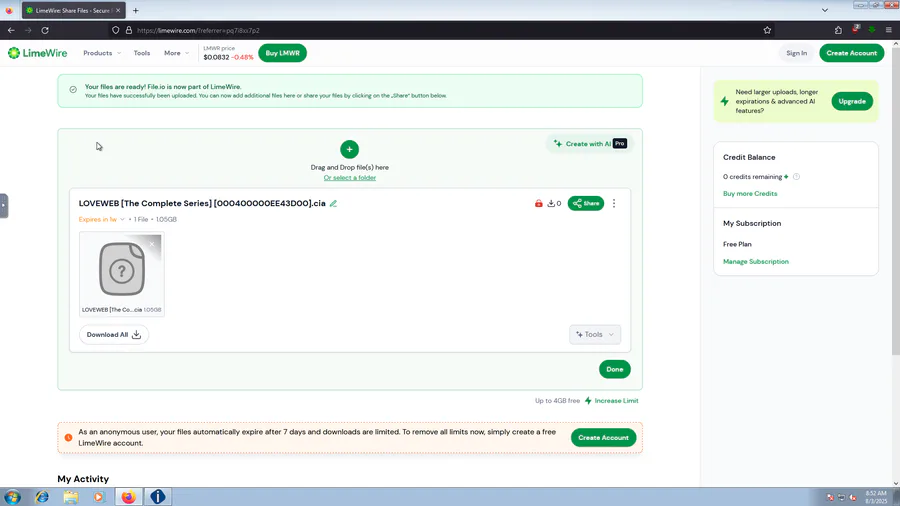Click the Manage Subscription link
This screenshot has height=506, width=900.
755,262
